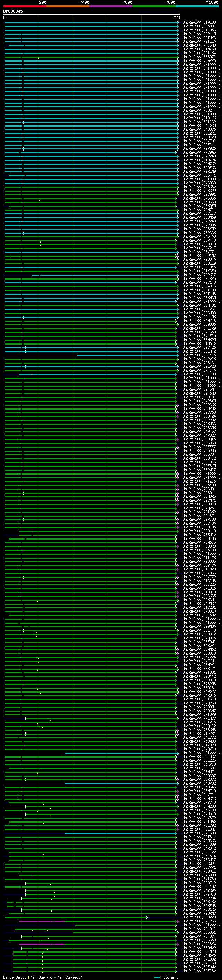Screen dimensions: 222x980
Task: Click the UniRef100_Q864T1 entry
Action: pos(199,175)
